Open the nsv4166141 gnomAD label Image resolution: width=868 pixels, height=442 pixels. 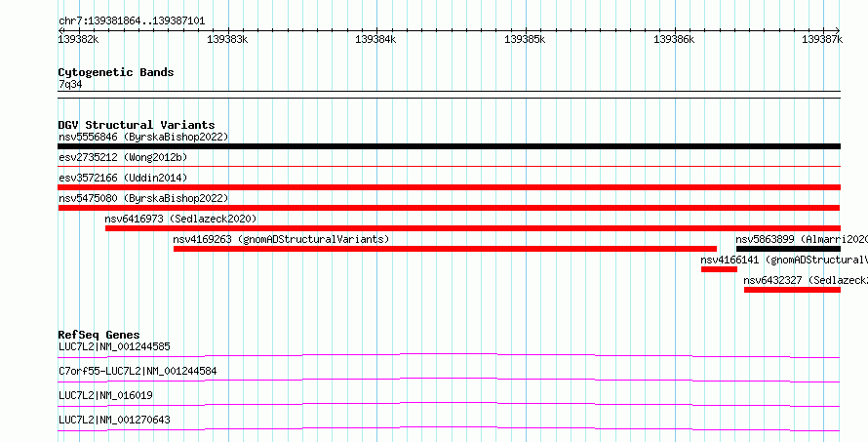(x=784, y=260)
